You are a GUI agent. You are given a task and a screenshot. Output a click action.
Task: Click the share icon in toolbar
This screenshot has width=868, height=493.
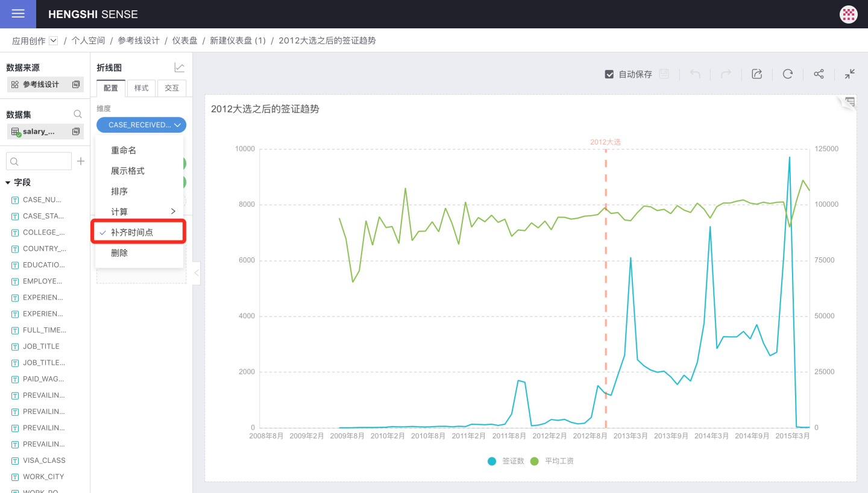[x=819, y=74]
